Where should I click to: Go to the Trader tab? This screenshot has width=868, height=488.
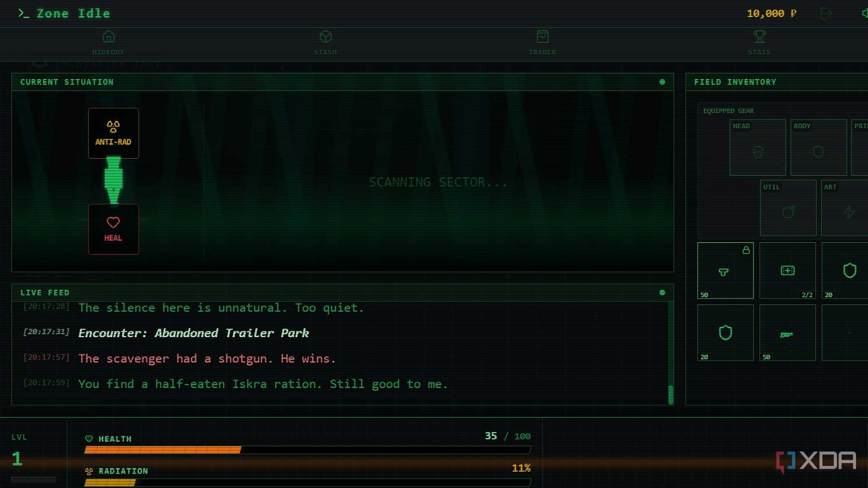(542, 43)
